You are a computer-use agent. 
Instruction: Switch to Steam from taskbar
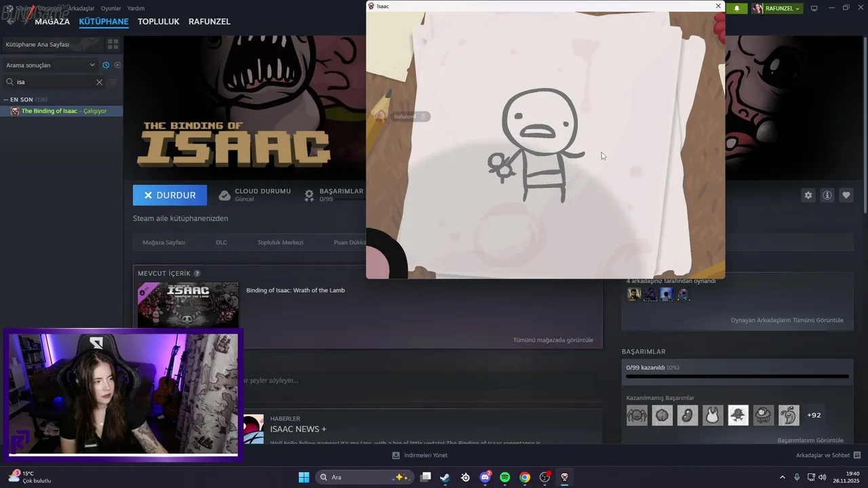click(445, 477)
